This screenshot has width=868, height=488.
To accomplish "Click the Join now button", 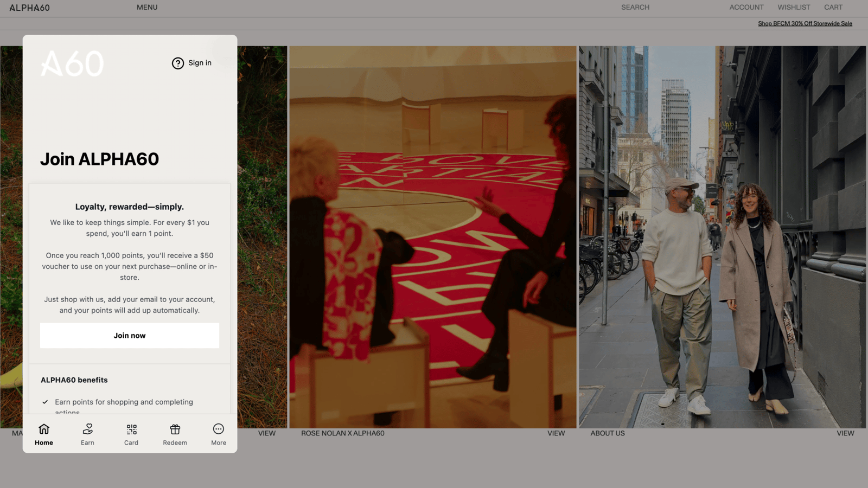I will pyautogui.click(x=130, y=336).
